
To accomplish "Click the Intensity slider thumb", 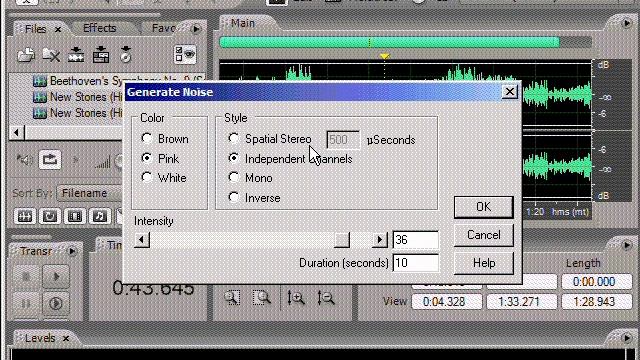I will (342, 240).
